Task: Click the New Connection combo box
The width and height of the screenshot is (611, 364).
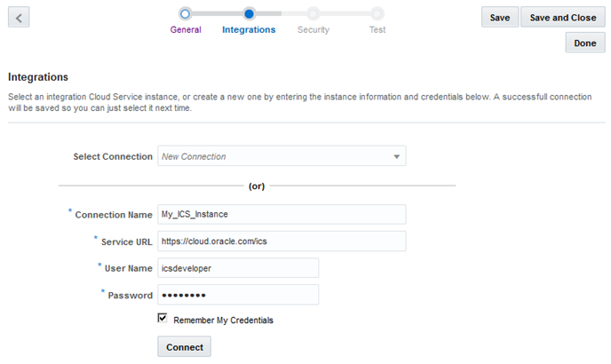Action: [x=275, y=156]
